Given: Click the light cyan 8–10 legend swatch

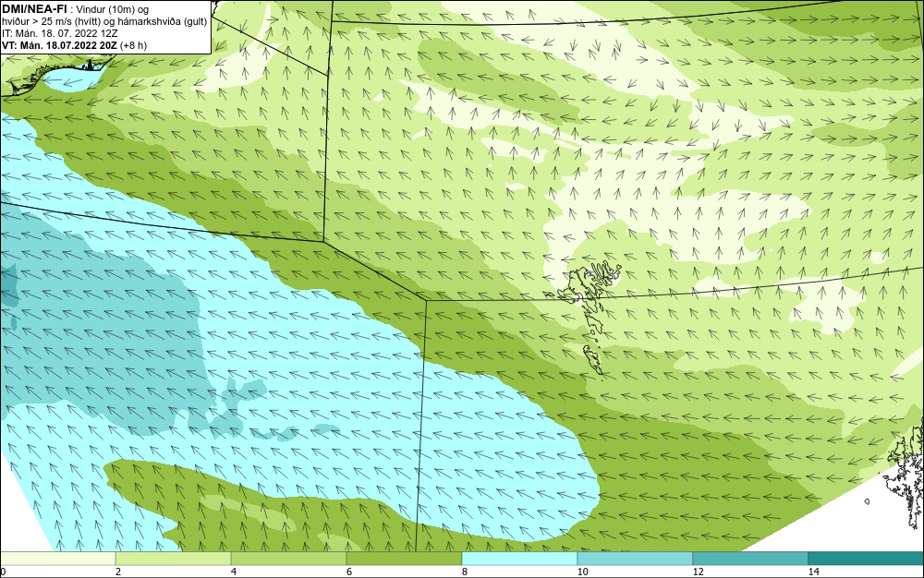Looking at the screenshot, I should pyautogui.click(x=519, y=559).
